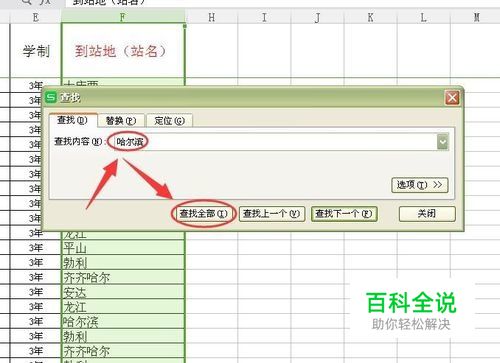This screenshot has width=500, height=363.
Task: Click the WPS spreadsheet icon in dialog title
Action: 51,97
